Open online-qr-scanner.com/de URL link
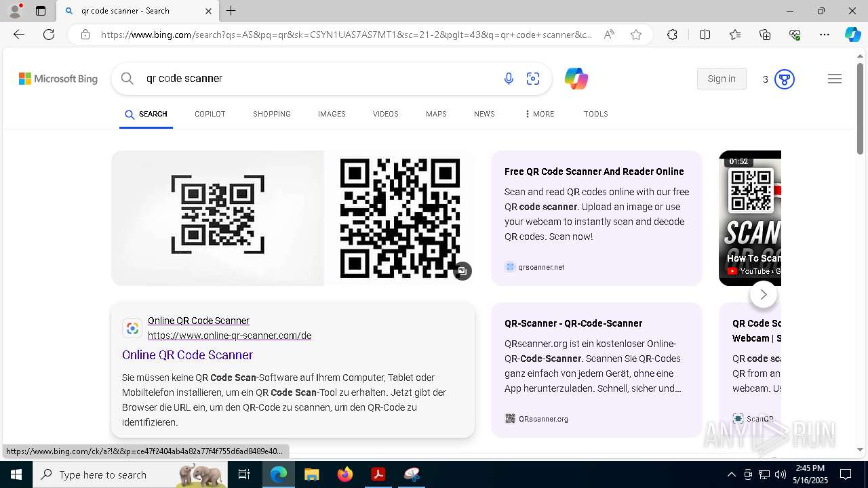This screenshot has width=868, height=488. tap(229, 335)
